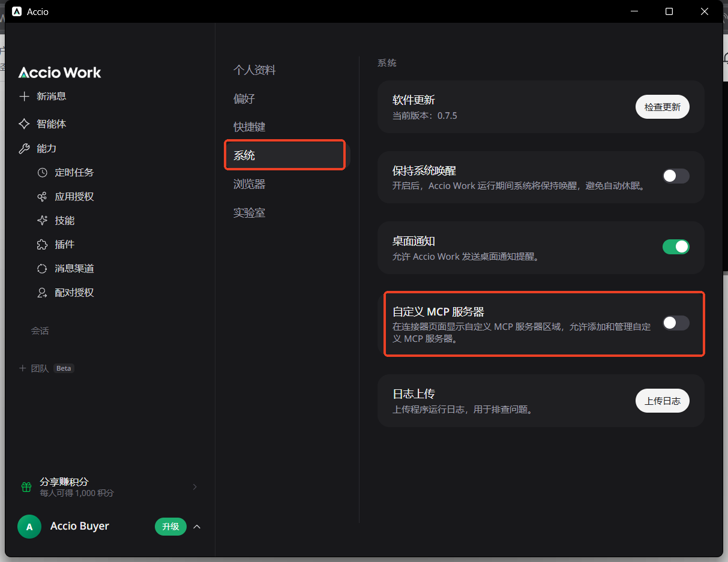The width and height of the screenshot is (728, 562).
Task: Open 技能 in the sidebar
Action: point(65,221)
